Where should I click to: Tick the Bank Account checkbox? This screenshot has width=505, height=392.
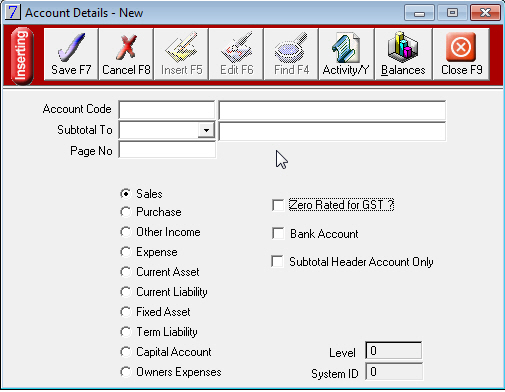(278, 233)
